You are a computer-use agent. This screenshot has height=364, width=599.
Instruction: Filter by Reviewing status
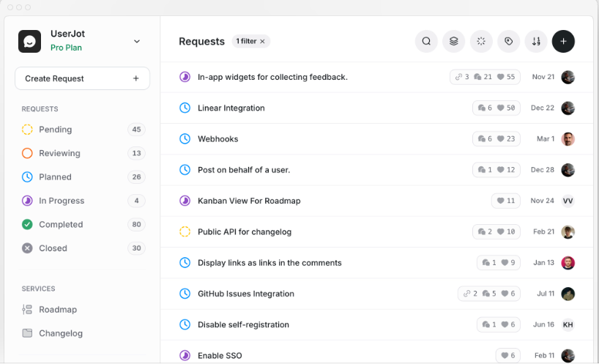(59, 153)
